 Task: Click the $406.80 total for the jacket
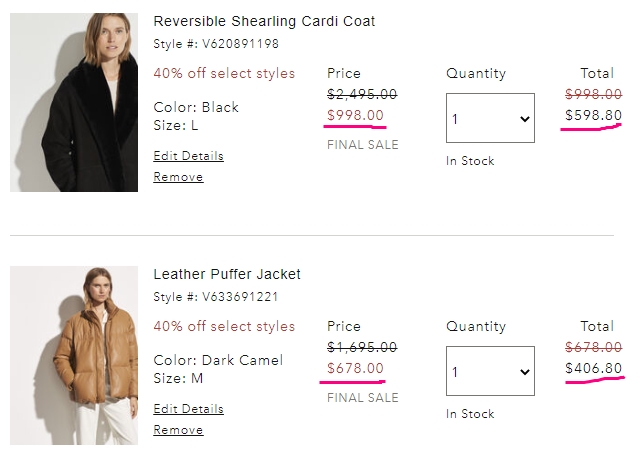pos(593,368)
